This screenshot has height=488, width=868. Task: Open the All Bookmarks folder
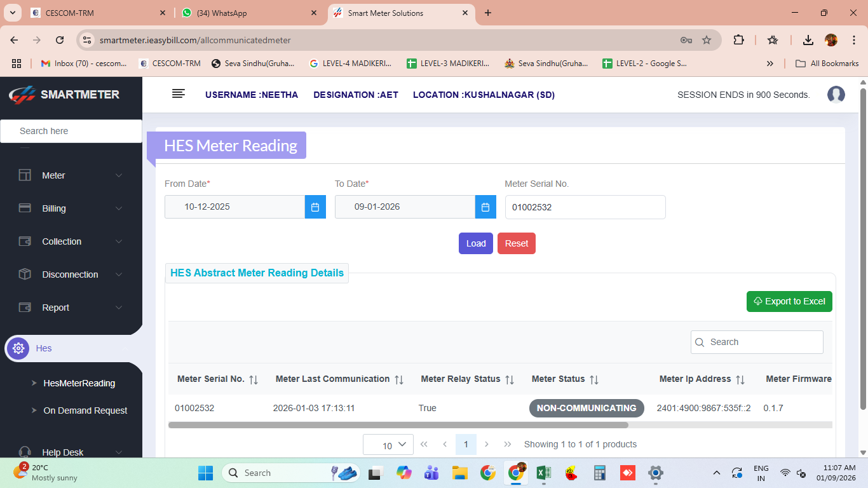827,64
